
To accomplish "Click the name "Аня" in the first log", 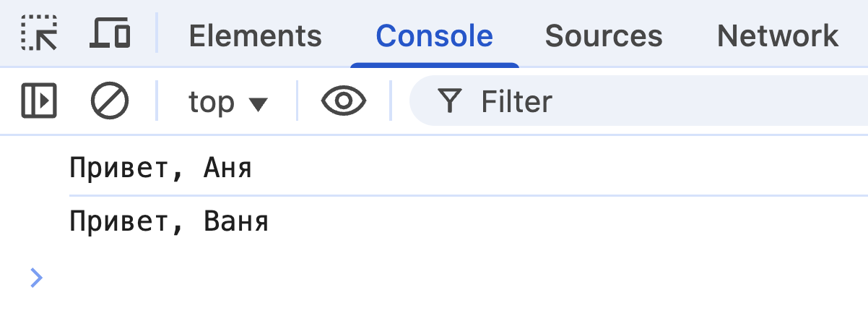I will point(228,169).
